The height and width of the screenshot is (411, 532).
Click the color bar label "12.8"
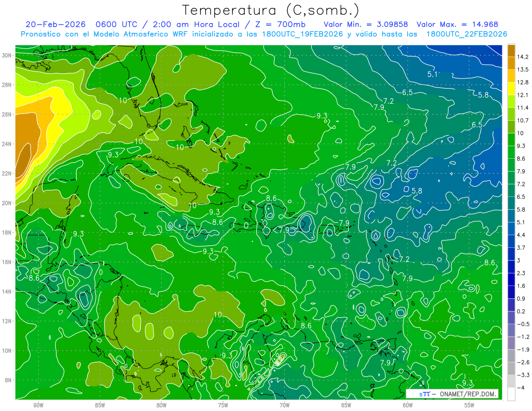[523, 82]
